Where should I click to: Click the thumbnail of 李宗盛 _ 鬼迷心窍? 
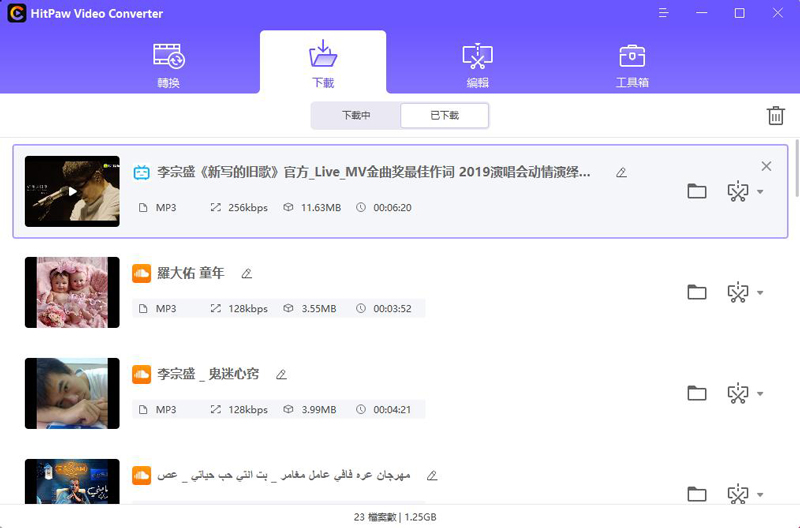pyautogui.click(x=72, y=393)
